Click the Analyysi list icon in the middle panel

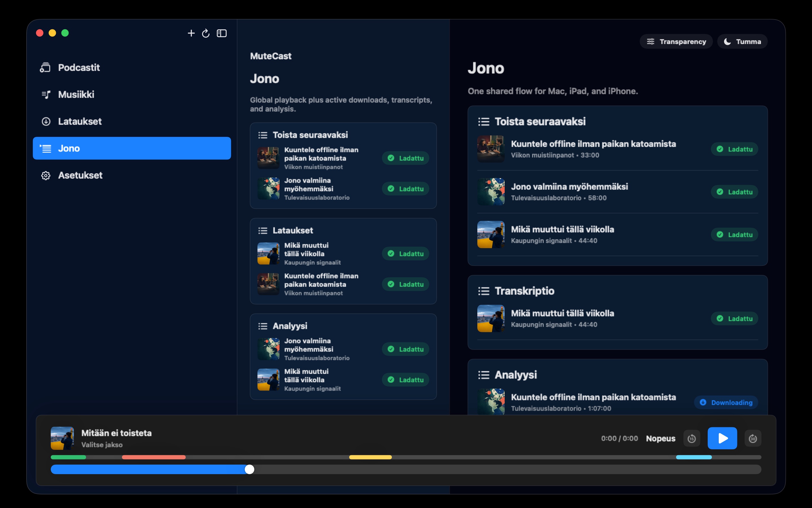(263, 326)
